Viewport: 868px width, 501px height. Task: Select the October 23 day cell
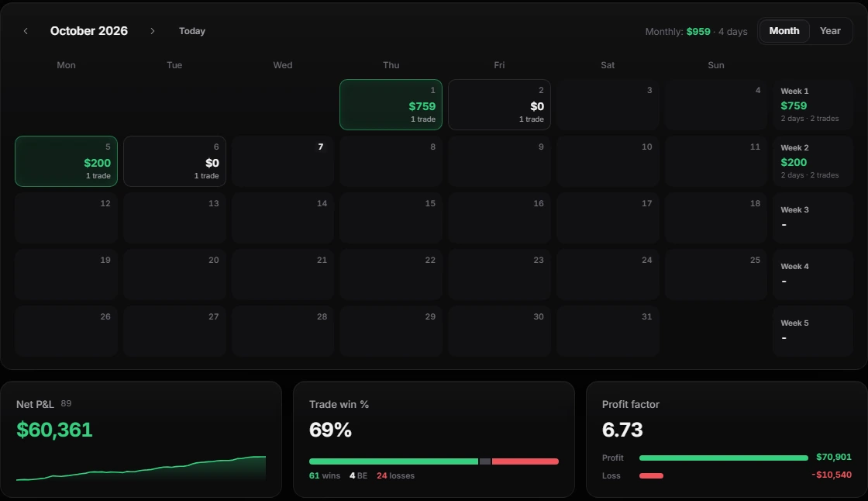pos(499,275)
